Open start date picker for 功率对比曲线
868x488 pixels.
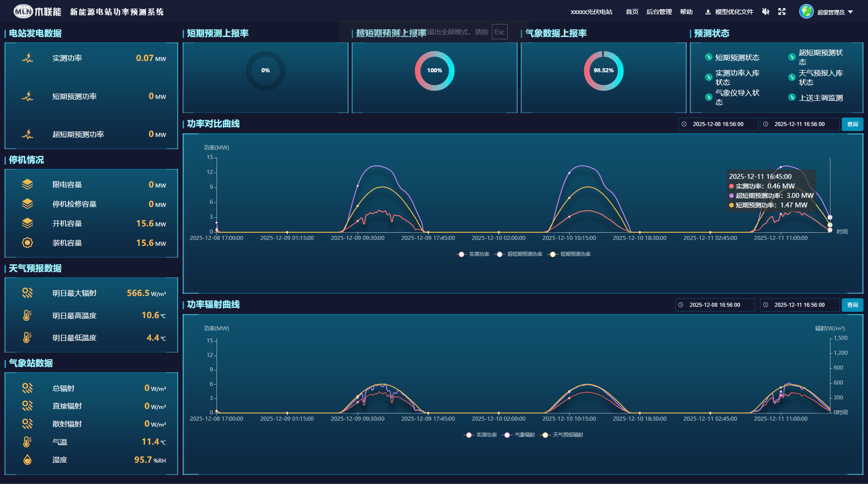click(718, 124)
